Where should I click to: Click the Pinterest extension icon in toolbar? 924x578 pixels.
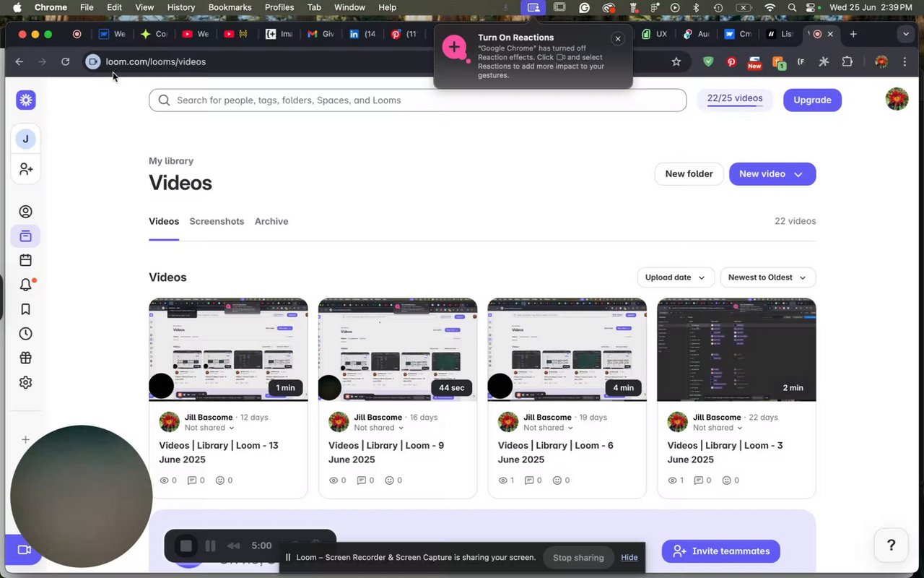pos(731,62)
